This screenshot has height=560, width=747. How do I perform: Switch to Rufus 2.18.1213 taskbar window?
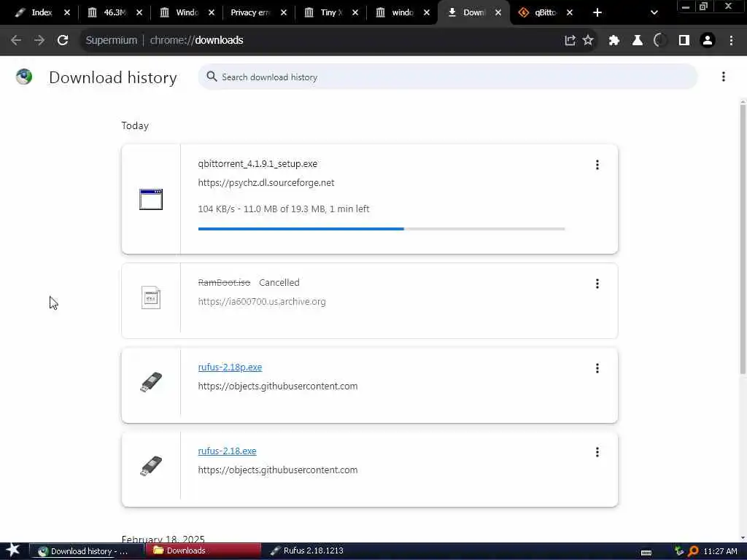pos(307,551)
